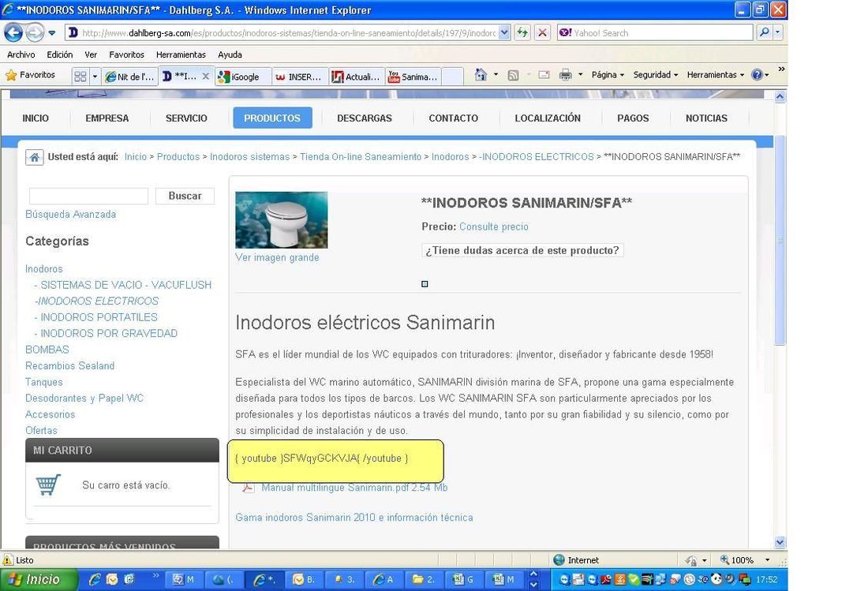Screen dimensions: 868x591
Task: Show Quick Tabs thumbnail view
Action: [80, 77]
